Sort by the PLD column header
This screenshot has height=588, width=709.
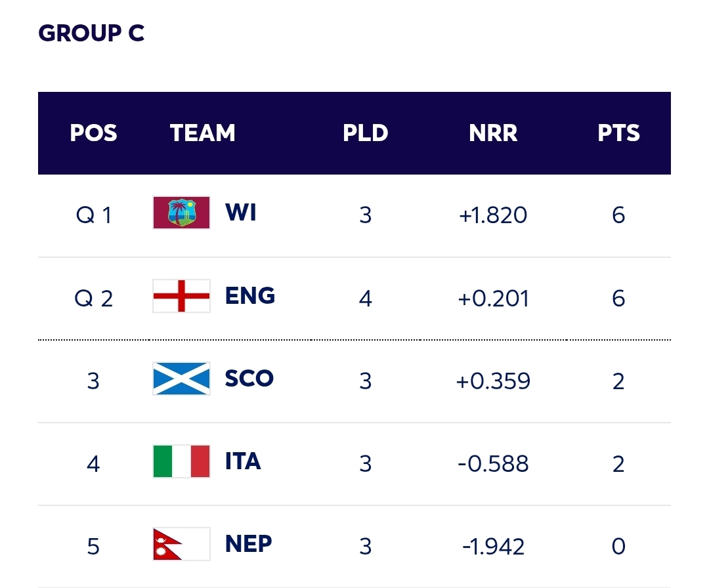point(365,133)
